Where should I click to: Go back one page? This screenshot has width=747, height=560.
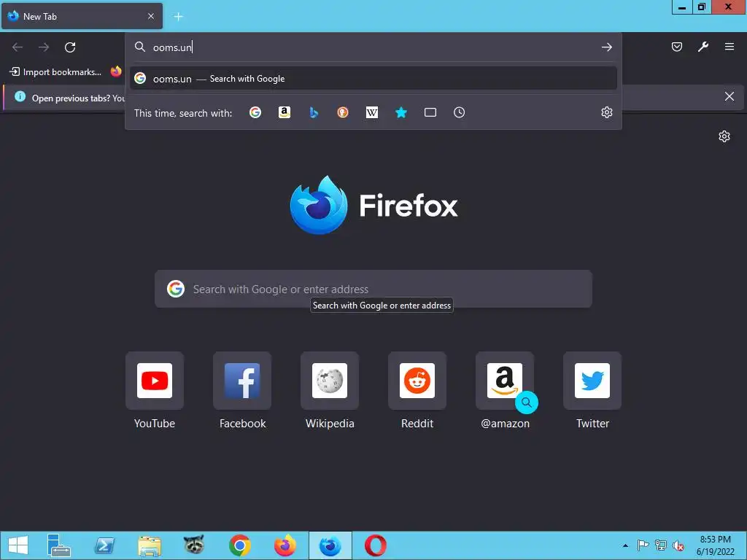18,47
